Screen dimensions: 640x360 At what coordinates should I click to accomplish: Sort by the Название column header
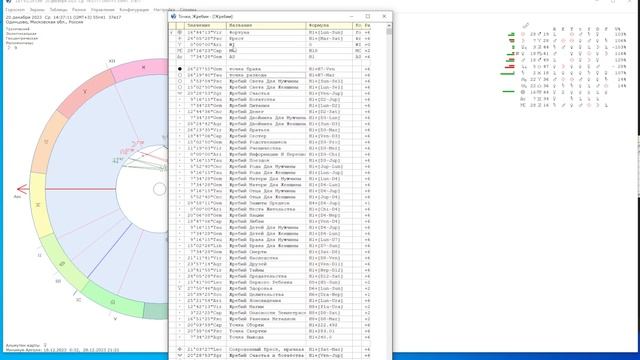pyautogui.click(x=266, y=25)
